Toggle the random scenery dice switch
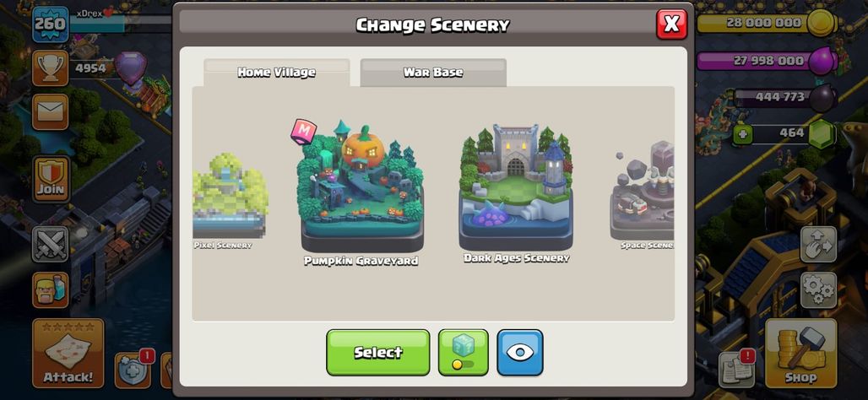This screenshot has width=868, height=400. pos(463,353)
